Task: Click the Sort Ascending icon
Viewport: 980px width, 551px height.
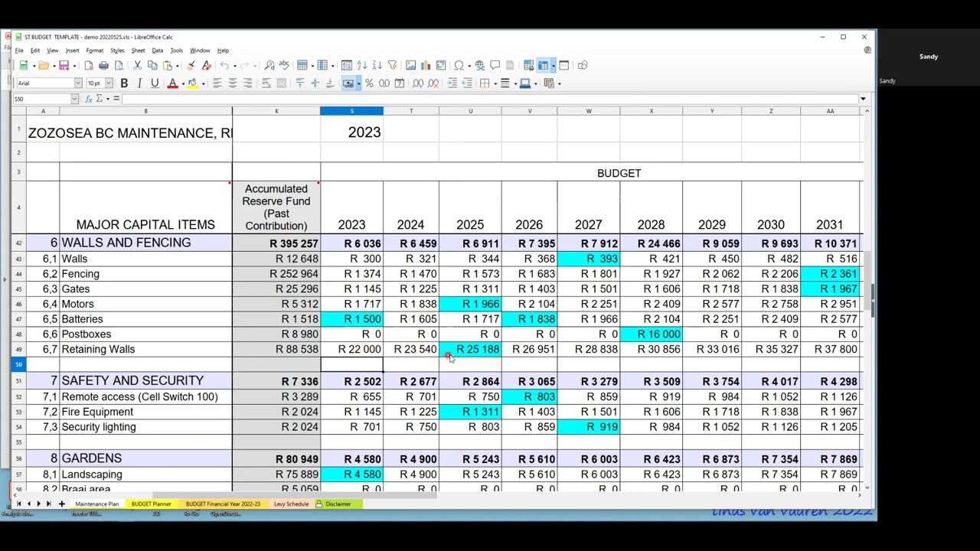Action: click(362, 65)
